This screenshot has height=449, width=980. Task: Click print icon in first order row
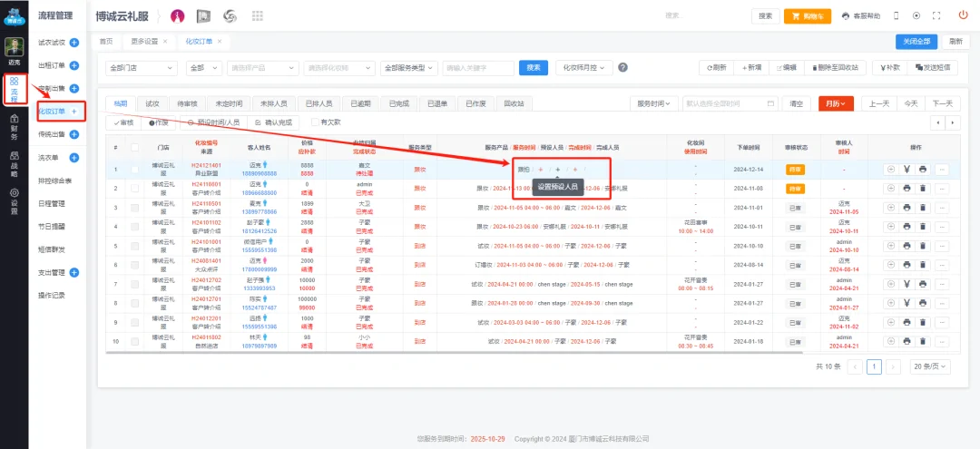click(922, 169)
